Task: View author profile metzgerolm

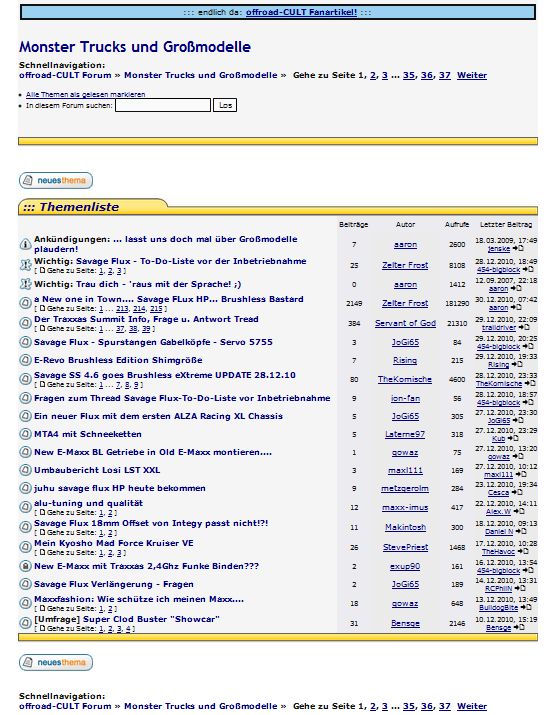Action: point(405,489)
